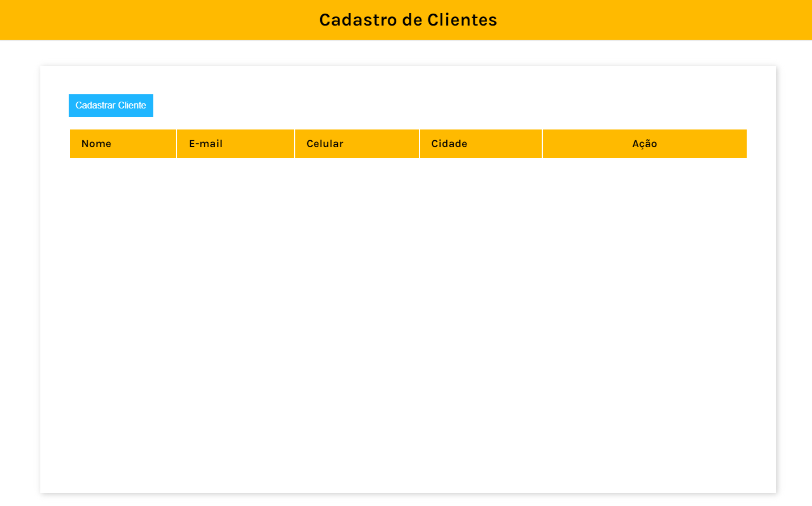The width and height of the screenshot is (812, 506).
Task: Click the Cadastro de Clientes page title
Action: tap(408, 20)
